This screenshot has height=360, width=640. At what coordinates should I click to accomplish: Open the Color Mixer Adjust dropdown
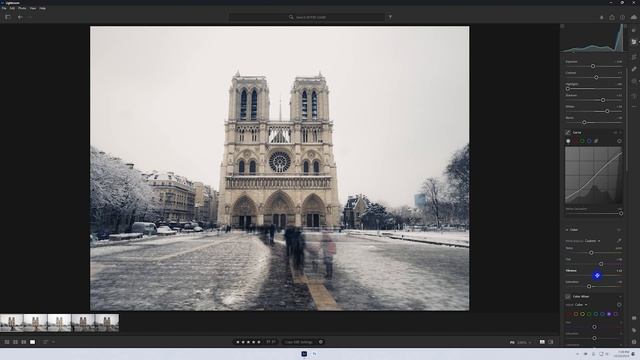pyautogui.click(x=581, y=305)
